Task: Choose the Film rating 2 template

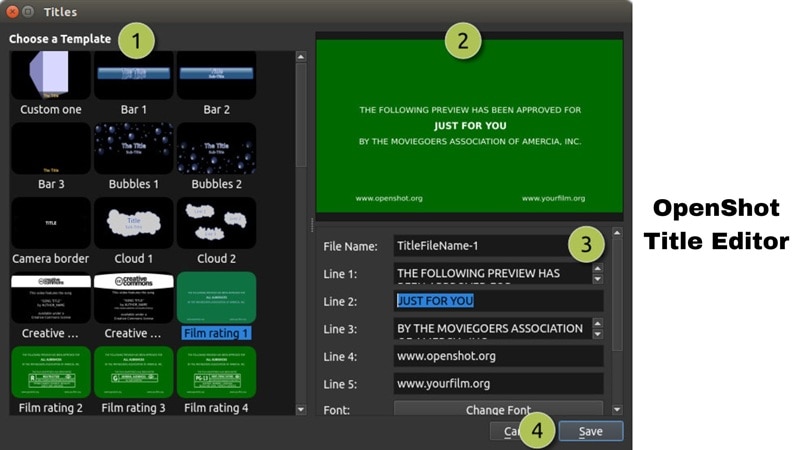Action: (x=51, y=372)
